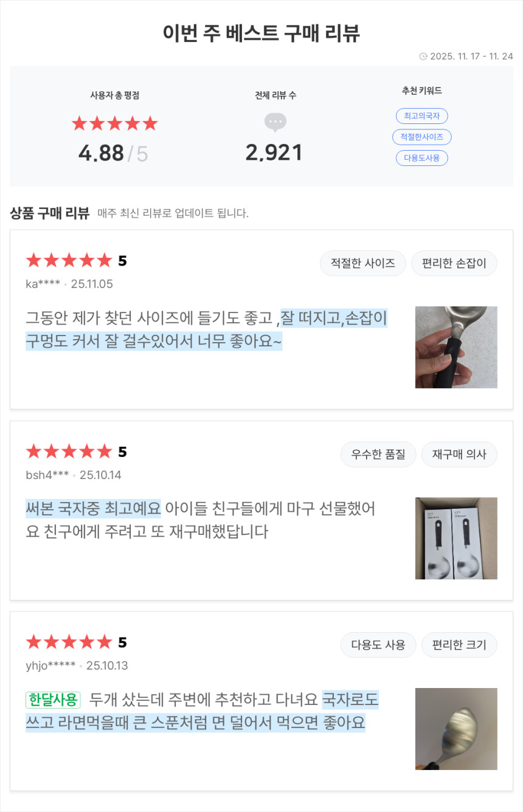Click the star rating on bsh4*** review
The image size is (523, 812).
click(x=69, y=452)
